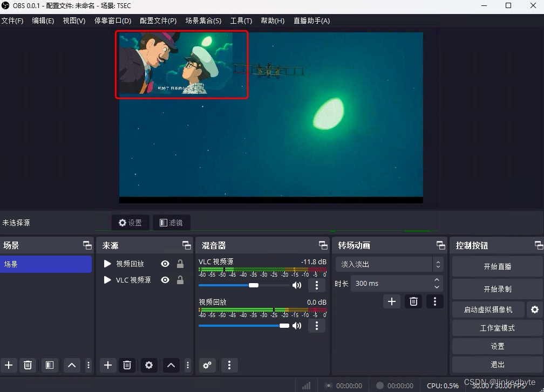The height and width of the screenshot is (392, 544).
Task: Click the 300 ms duration field
Action: coord(391,283)
